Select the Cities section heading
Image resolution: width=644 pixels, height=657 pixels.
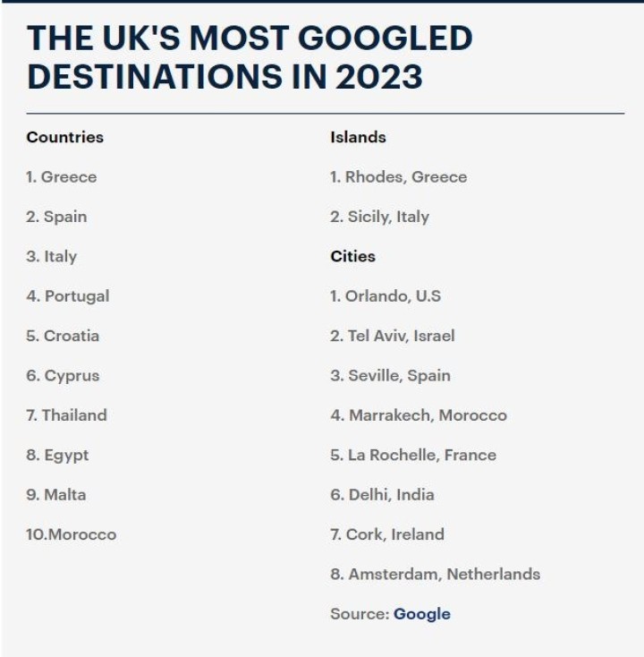352,256
